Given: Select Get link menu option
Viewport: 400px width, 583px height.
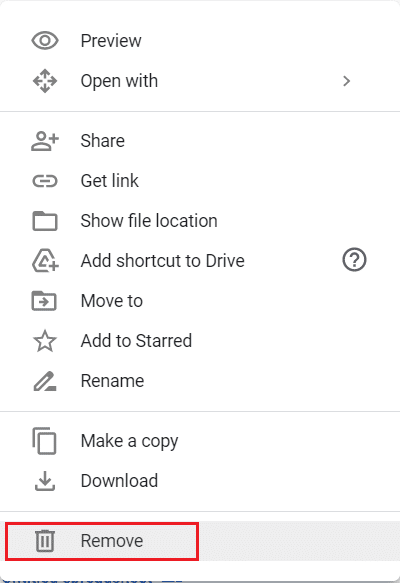Looking at the screenshot, I should click(x=200, y=181).
